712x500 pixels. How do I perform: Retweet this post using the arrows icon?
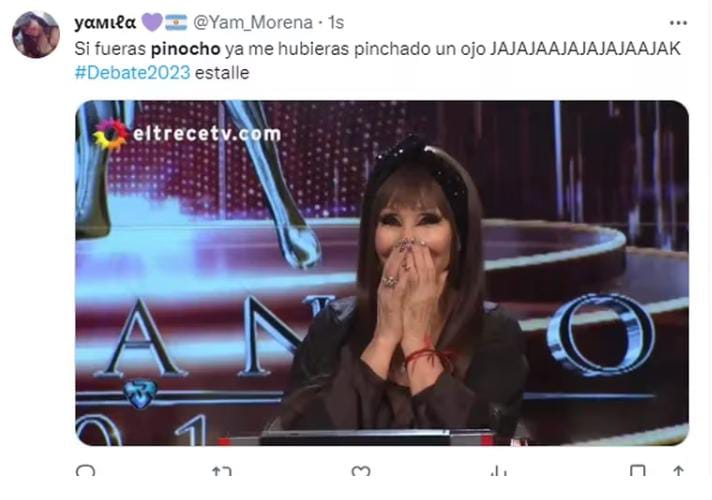click(222, 471)
